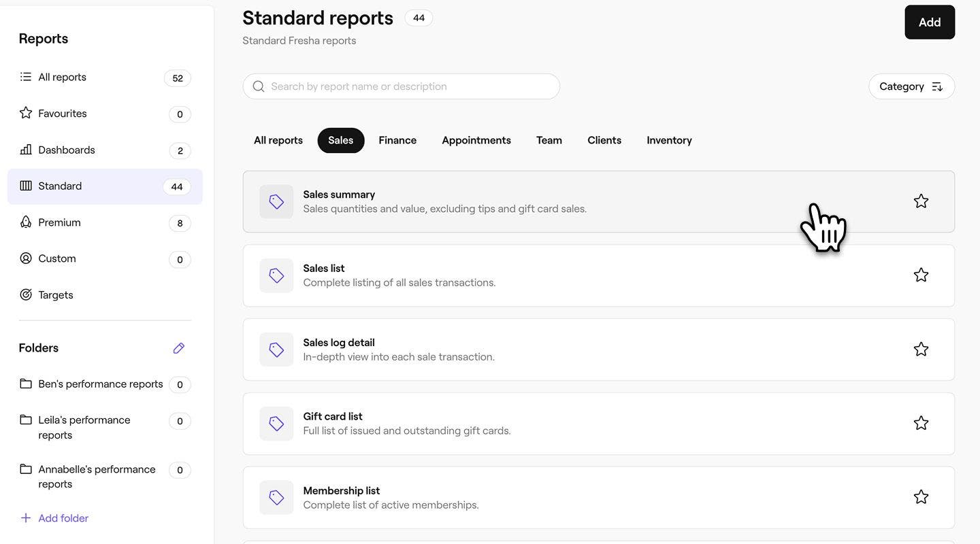Click the 'Folders' section heading
Screen dimensions: 980x544
[39, 347]
